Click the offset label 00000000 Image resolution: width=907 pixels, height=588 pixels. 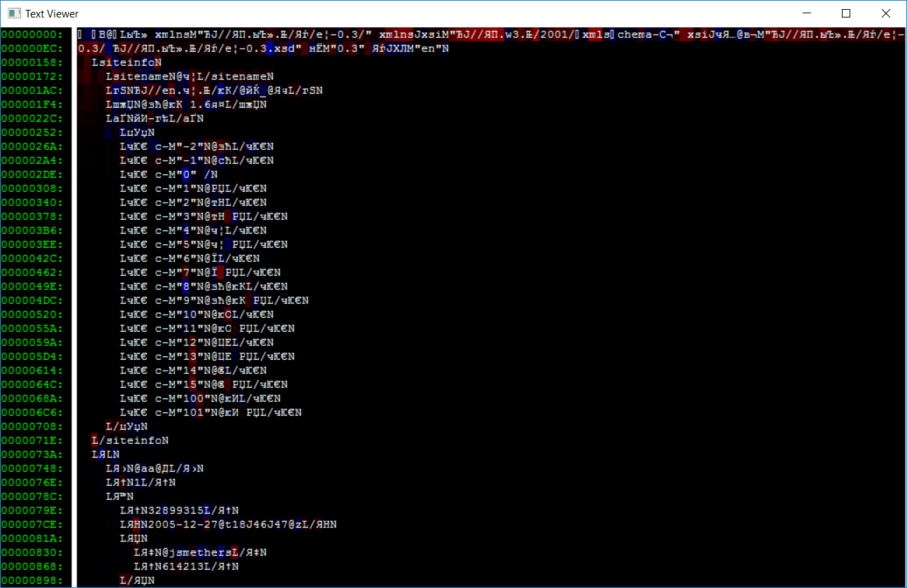(x=32, y=34)
